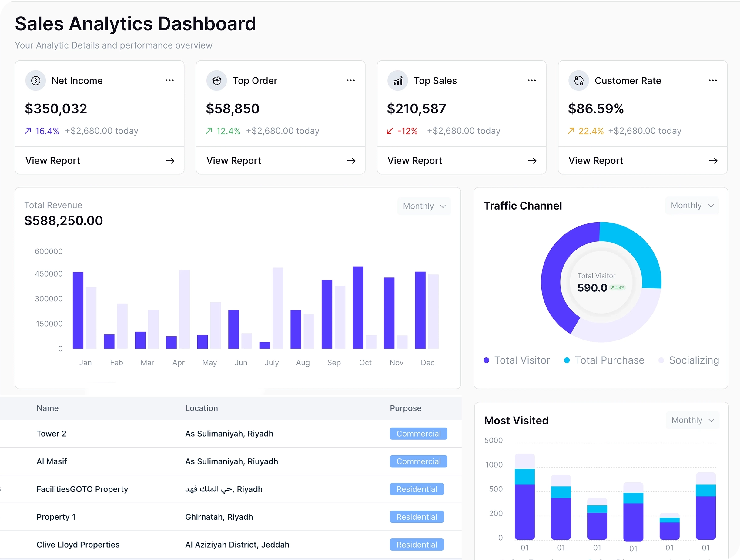Click arrow beside Customer Rate View Report

713,161
